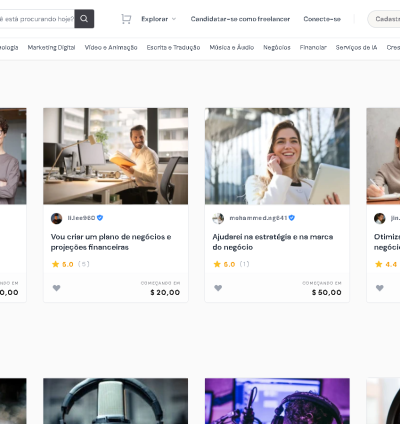This screenshot has width=400, height=424.
Task: Select Serviços de IA category
Action: click(x=356, y=48)
